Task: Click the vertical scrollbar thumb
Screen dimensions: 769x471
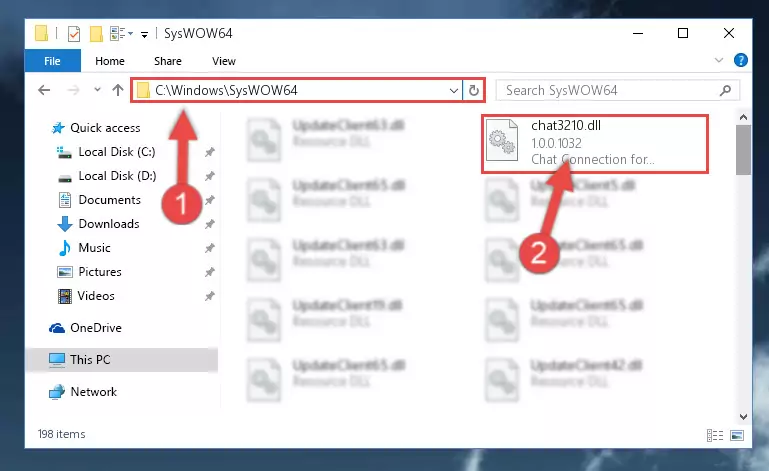Action: [743, 150]
